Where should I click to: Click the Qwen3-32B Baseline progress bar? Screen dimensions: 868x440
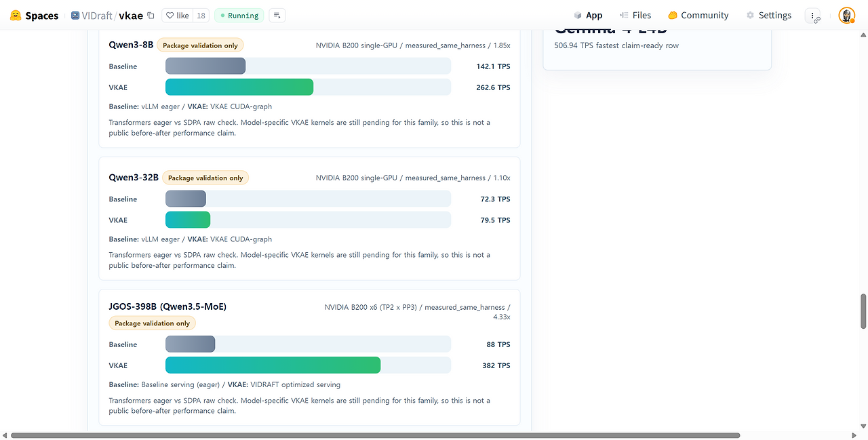(x=308, y=199)
